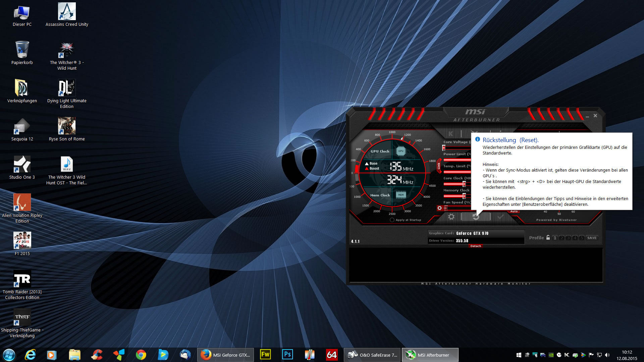This screenshot has width=644, height=362.
Task: Click the MEM chip icon in gauge
Action: [x=401, y=195]
